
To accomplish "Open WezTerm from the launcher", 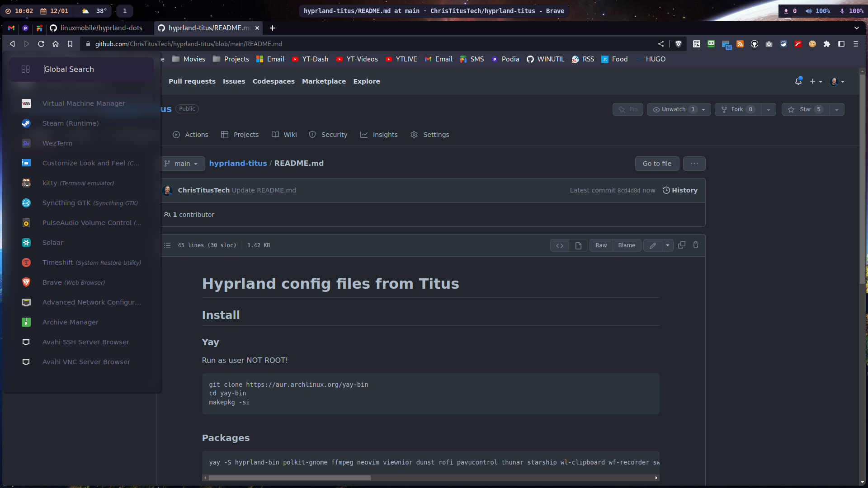I will (81, 143).
